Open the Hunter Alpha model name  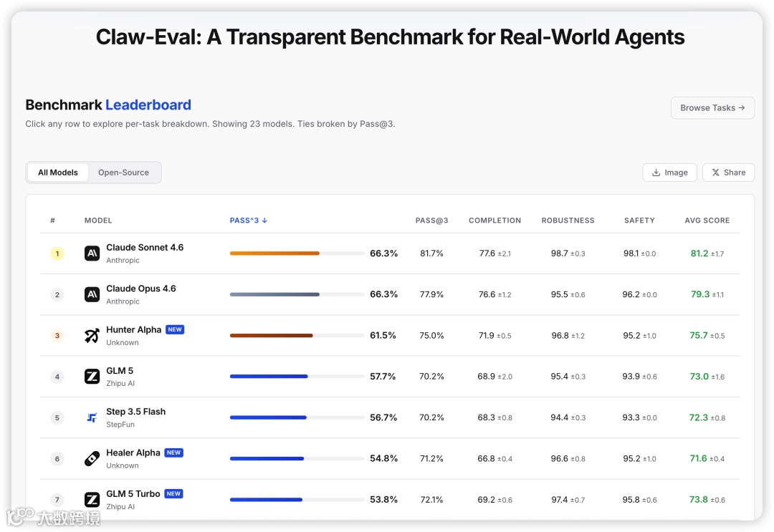click(x=134, y=329)
